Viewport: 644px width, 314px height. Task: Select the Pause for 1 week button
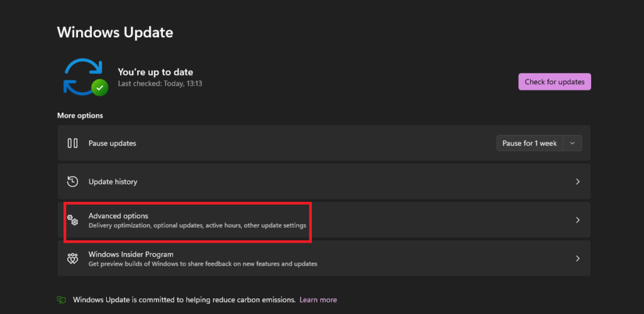coord(530,143)
